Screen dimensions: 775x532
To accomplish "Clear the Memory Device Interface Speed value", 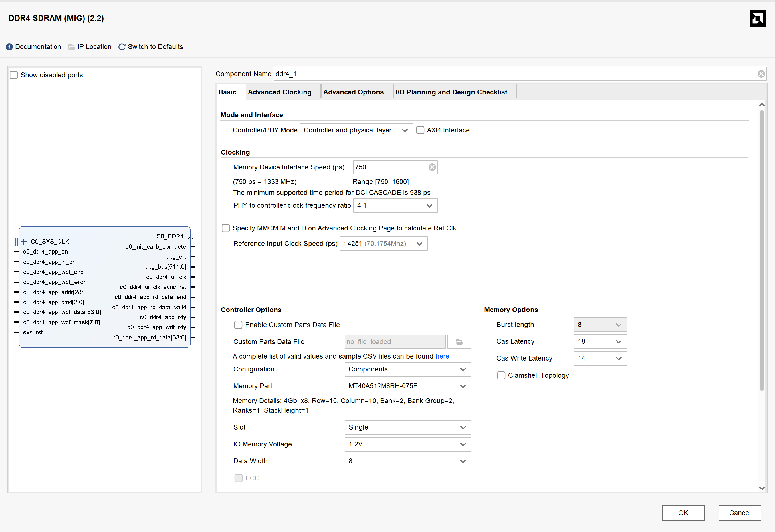I will (x=432, y=167).
